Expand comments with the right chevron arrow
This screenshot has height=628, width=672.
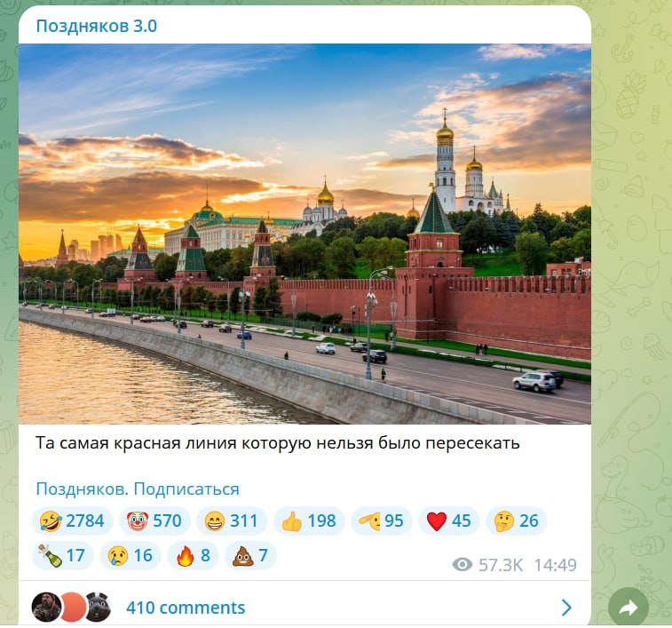(x=566, y=608)
